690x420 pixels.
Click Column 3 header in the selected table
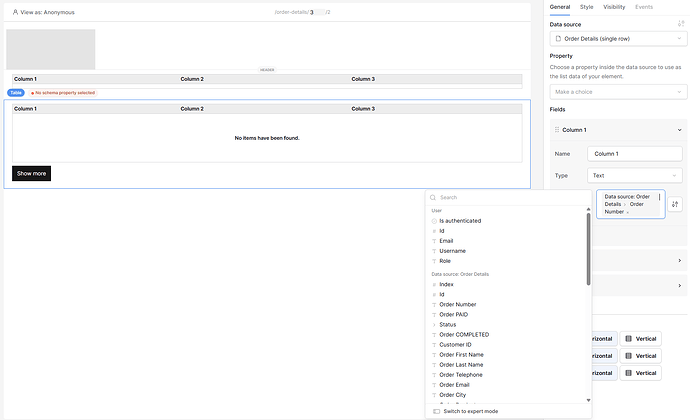[363, 109]
